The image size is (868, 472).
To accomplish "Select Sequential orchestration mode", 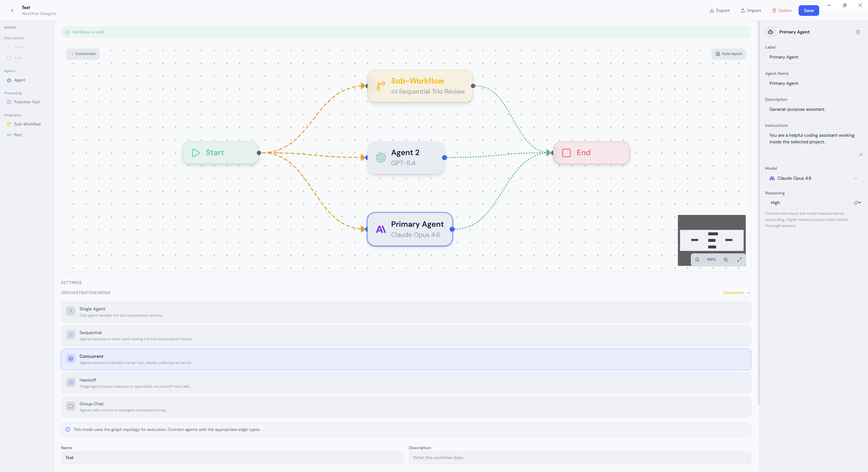I will (x=406, y=335).
